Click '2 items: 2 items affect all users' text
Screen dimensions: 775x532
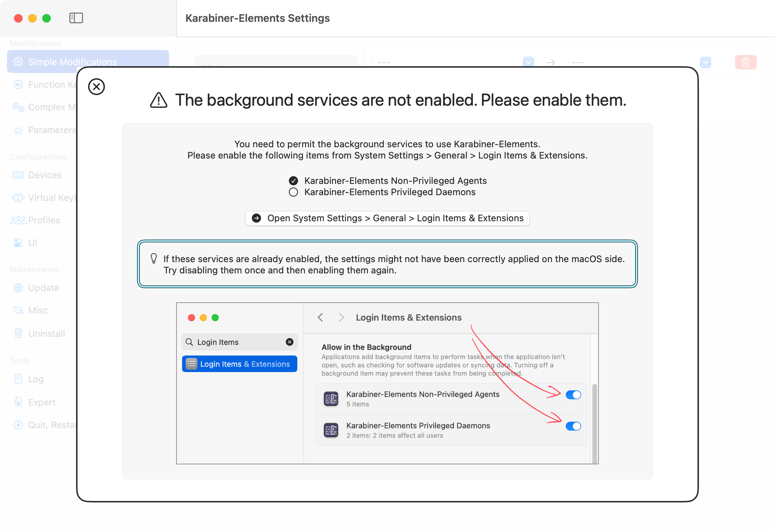pos(395,435)
